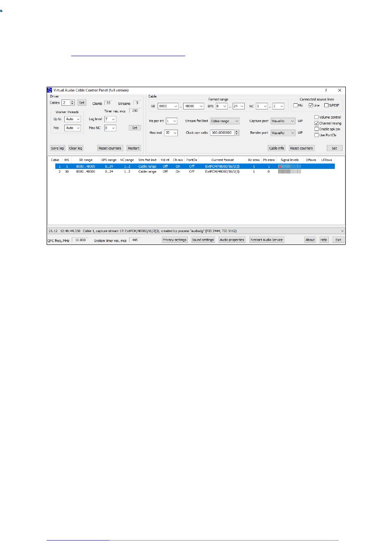The image size is (392, 555).
Task: Enable the Volume control checkbox
Action: (x=316, y=117)
